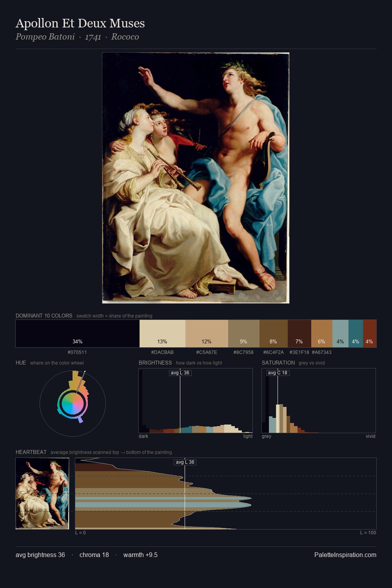
Task: Click hex code #3E1F18
Action: click(x=299, y=352)
